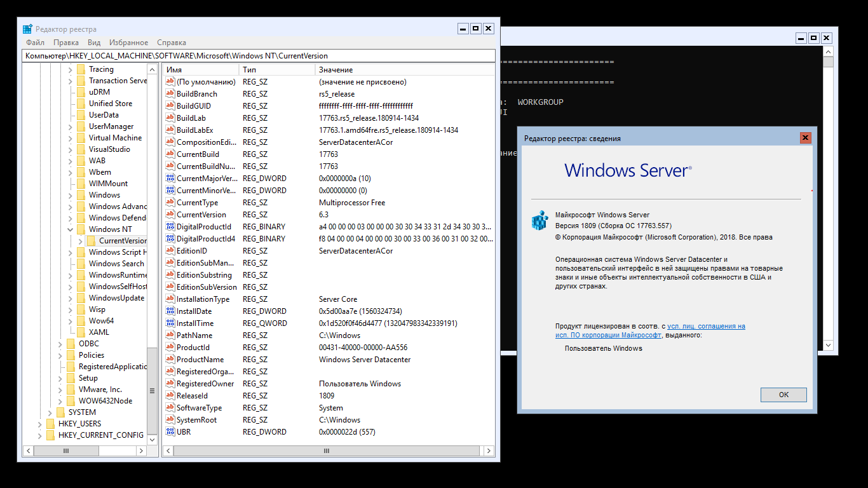Screen dimensions: 868x488
Task: Click the DWORD icon beside InstallDate
Action: click(x=170, y=311)
